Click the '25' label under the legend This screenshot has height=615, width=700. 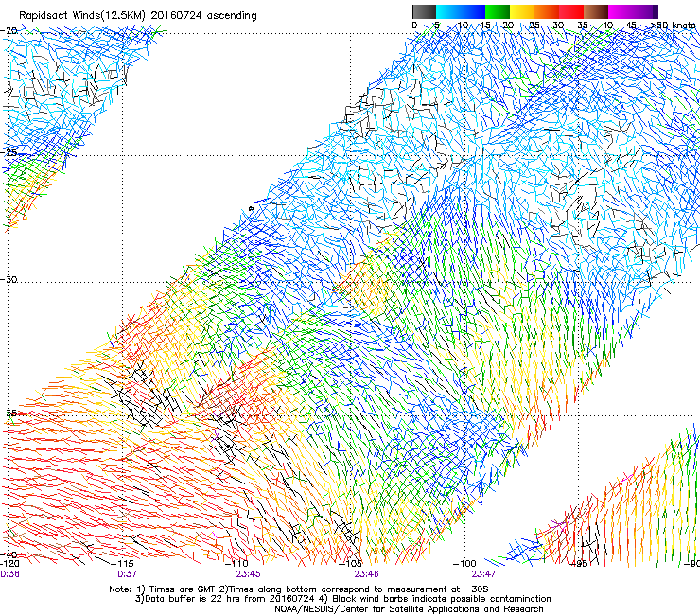(534, 25)
